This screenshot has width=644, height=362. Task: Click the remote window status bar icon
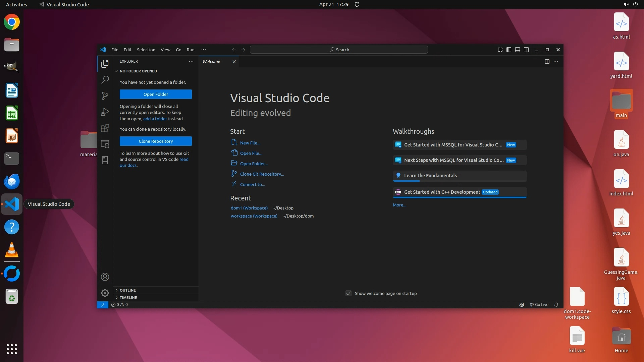coord(103,305)
